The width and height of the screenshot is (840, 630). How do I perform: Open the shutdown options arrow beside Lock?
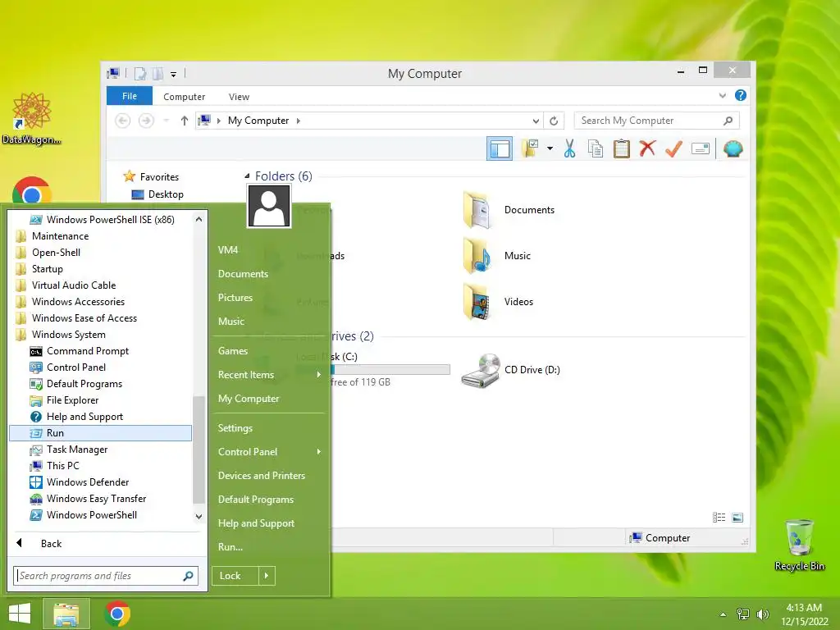[x=267, y=576]
